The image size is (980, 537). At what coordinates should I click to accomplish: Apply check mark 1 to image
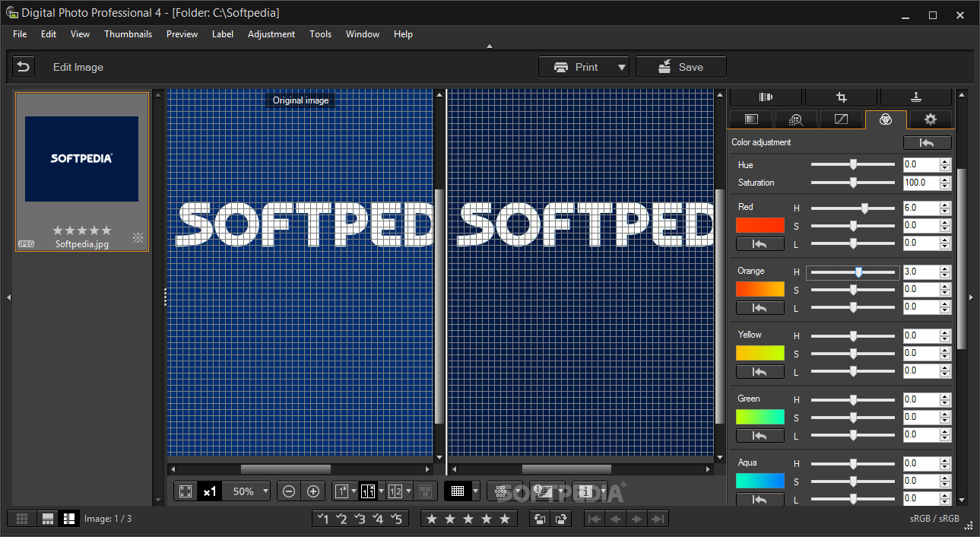click(x=322, y=519)
